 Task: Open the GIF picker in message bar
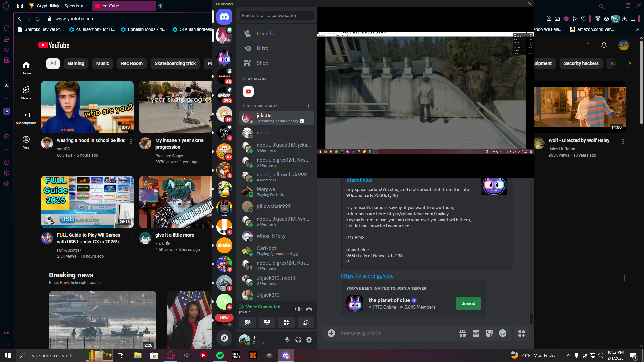(x=476, y=333)
